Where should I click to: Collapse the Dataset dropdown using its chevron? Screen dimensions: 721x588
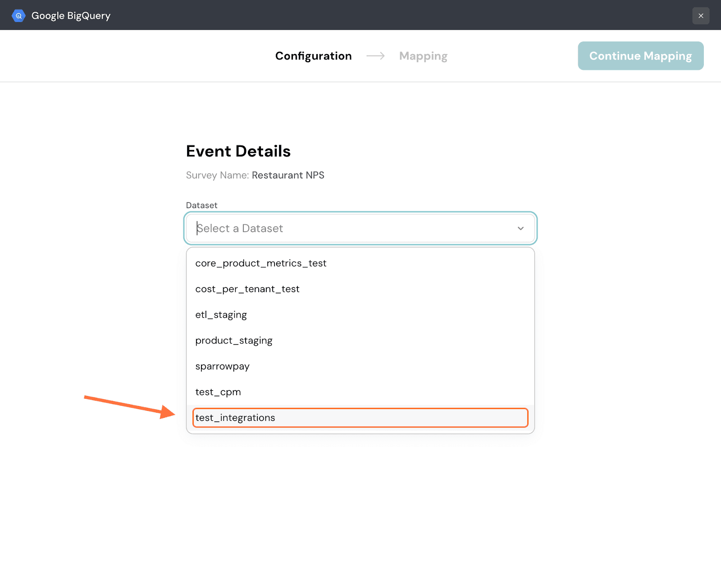tap(520, 228)
